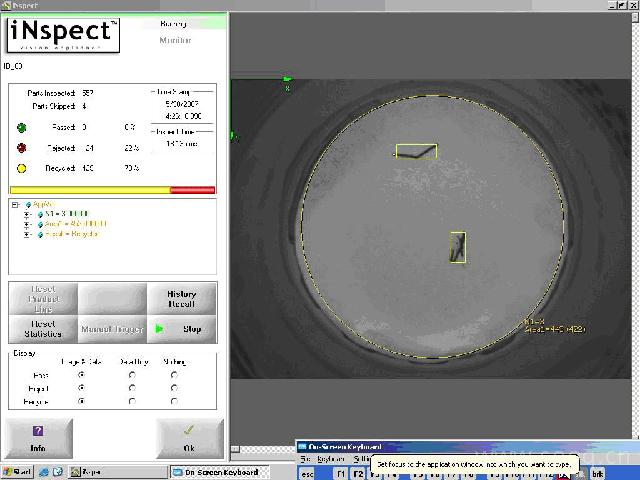Viewport: 640px width, 480px height.
Task: Select Nothing for the Recycle row
Action: pyautogui.click(x=175, y=401)
